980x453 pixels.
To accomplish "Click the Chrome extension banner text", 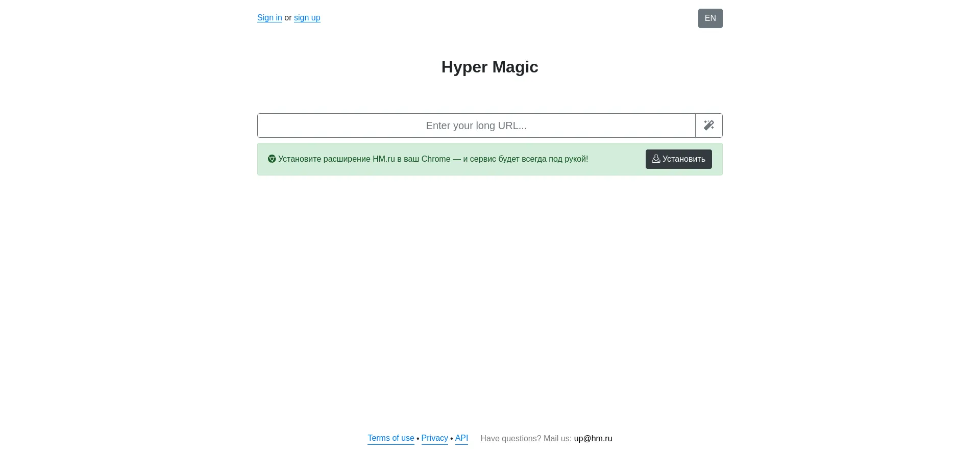I will click(433, 159).
